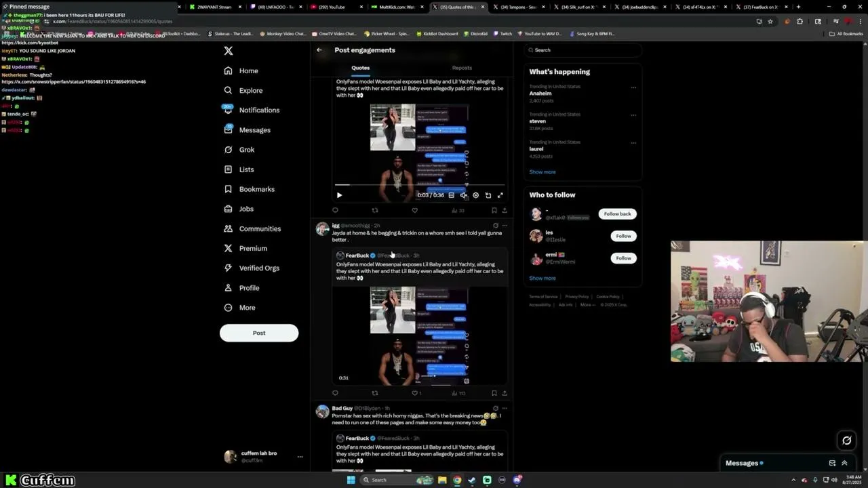Go to Home in X sidebar
Viewport: 868px width, 488px height.
click(x=241, y=70)
